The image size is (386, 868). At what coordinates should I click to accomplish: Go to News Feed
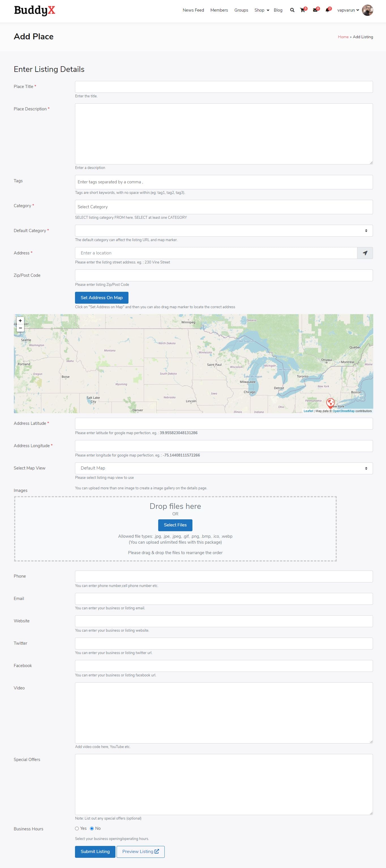coord(193,10)
